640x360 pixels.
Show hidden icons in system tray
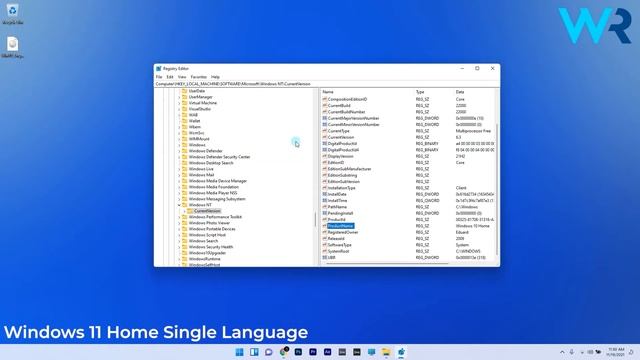(x=562, y=352)
